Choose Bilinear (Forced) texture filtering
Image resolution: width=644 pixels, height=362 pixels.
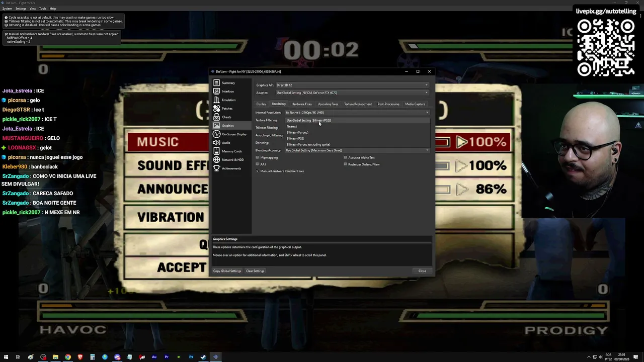(x=357, y=133)
